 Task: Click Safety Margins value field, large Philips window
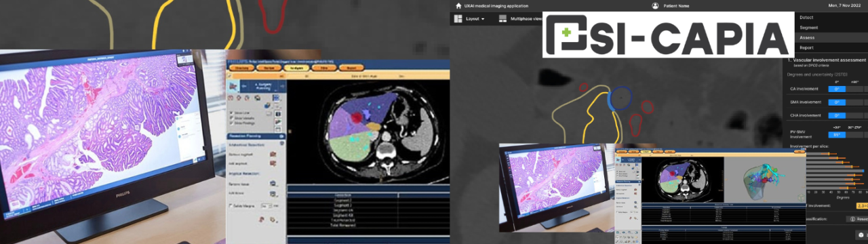pyautogui.click(x=266, y=205)
